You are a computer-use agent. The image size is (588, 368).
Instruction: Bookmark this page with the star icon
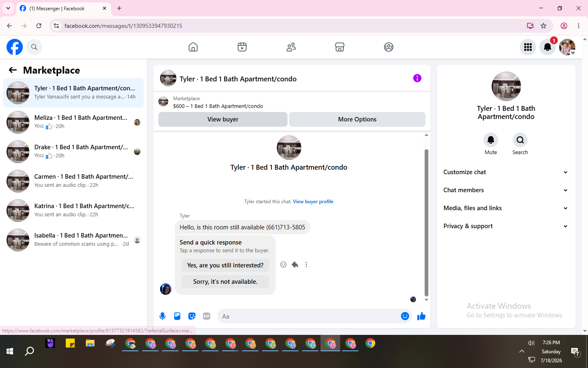pos(543,26)
